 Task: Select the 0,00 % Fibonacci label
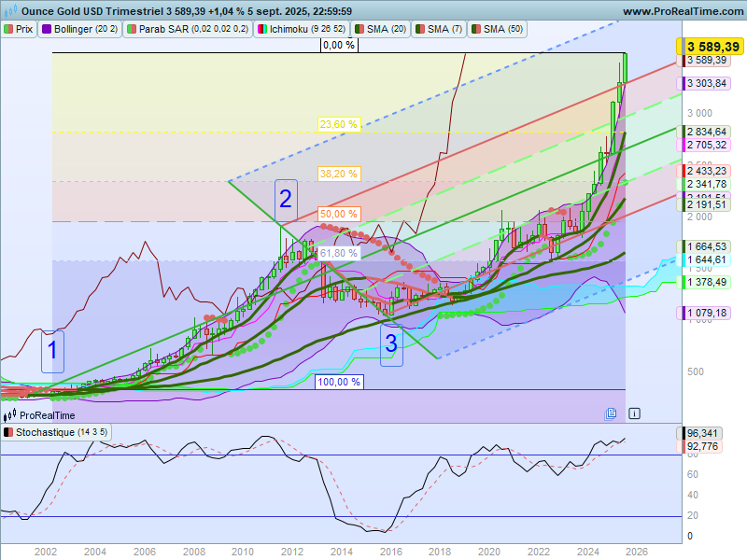click(339, 45)
